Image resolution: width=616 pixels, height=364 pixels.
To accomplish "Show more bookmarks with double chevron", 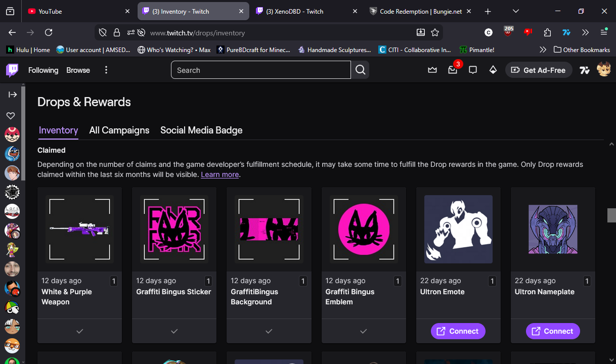I will [x=543, y=50].
